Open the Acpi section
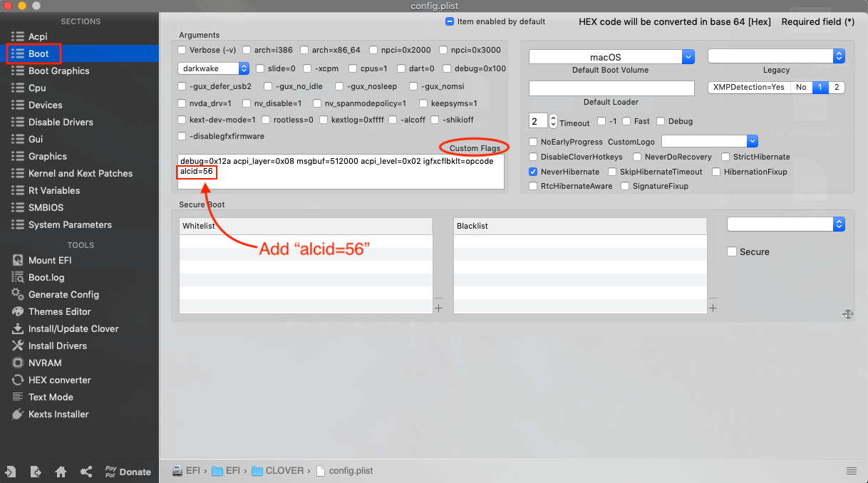The height and width of the screenshot is (483, 868). pos(38,36)
